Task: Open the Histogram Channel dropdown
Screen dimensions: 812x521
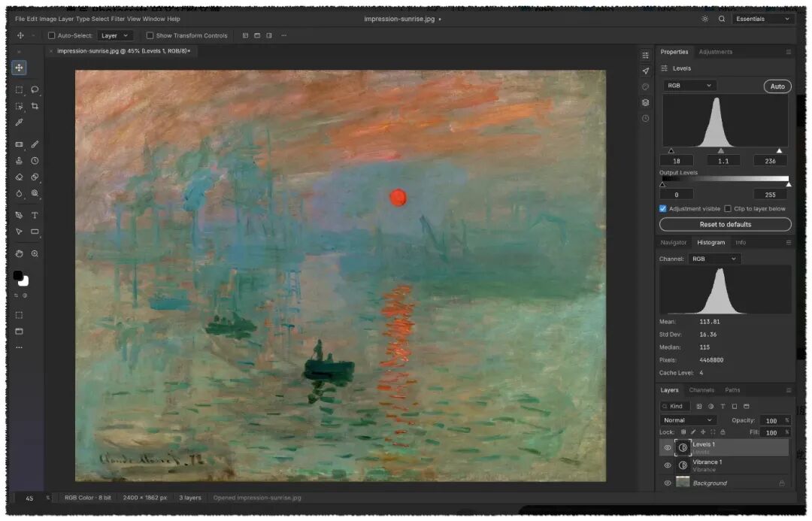Action: point(714,259)
